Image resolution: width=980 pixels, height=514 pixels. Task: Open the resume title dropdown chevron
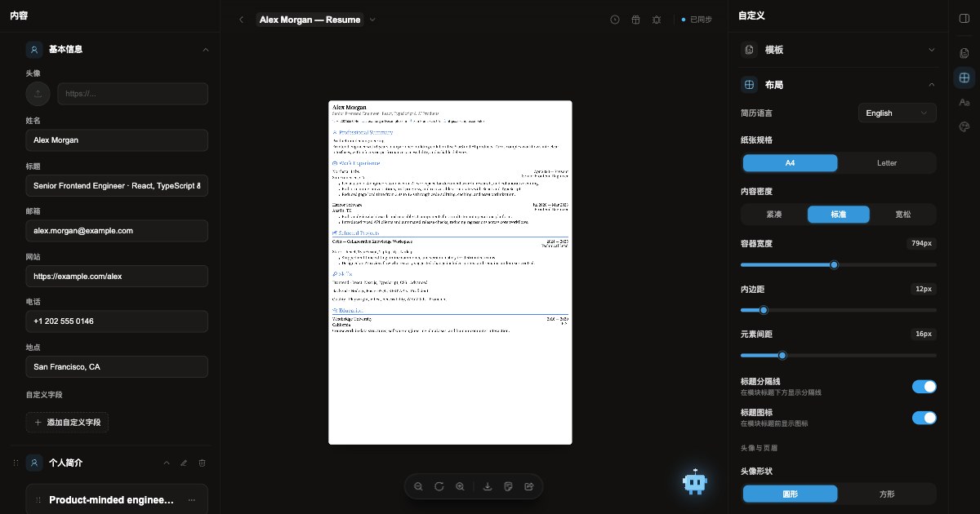click(x=372, y=20)
